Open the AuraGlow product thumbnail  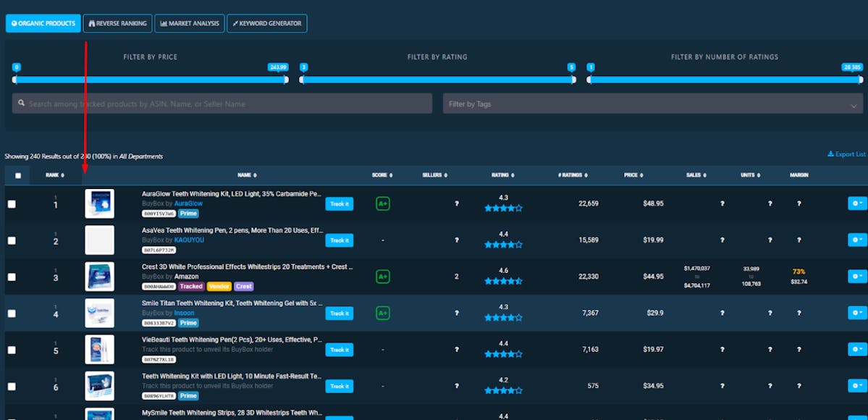click(x=100, y=203)
